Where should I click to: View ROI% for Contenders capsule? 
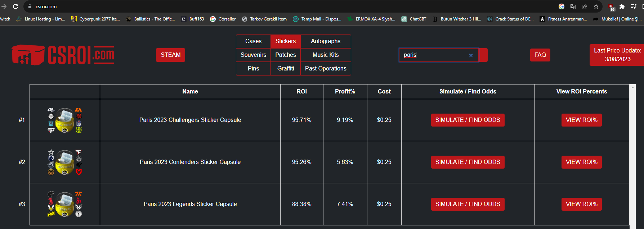(x=581, y=162)
